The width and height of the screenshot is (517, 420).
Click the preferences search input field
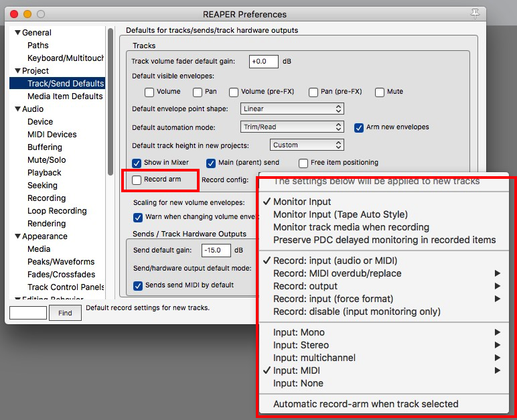click(28, 313)
